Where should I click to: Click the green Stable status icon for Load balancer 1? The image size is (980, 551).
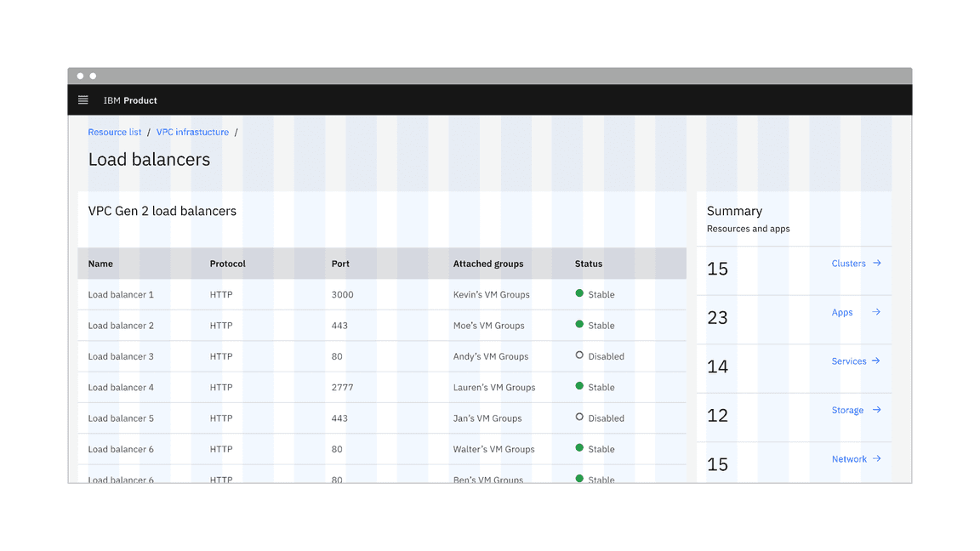[x=579, y=293]
